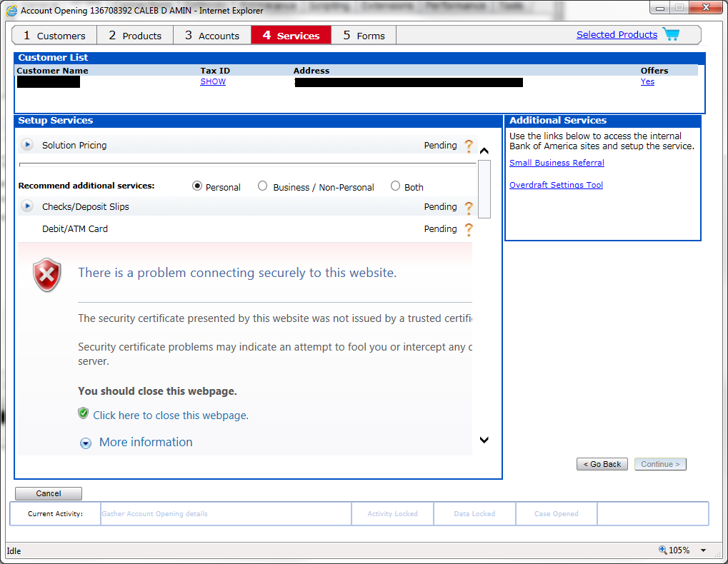Click the Internet Explorer logo in title bar
The width and height of the screenshot is (728, 564).
coord(11,10)
